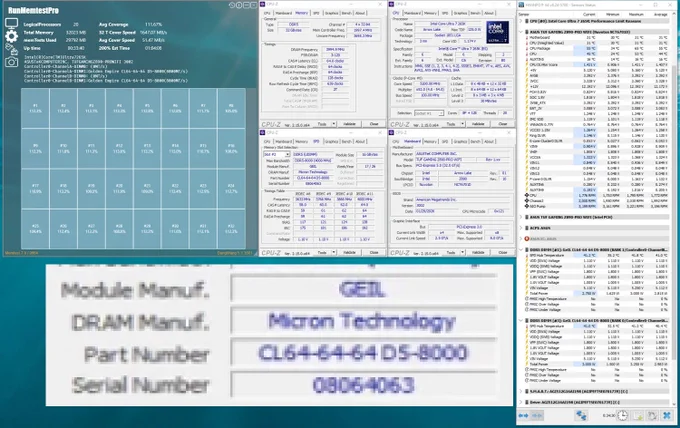
Task: Open Tools dropdown arrow in CPU-Z Memory window
Action: 333,124
